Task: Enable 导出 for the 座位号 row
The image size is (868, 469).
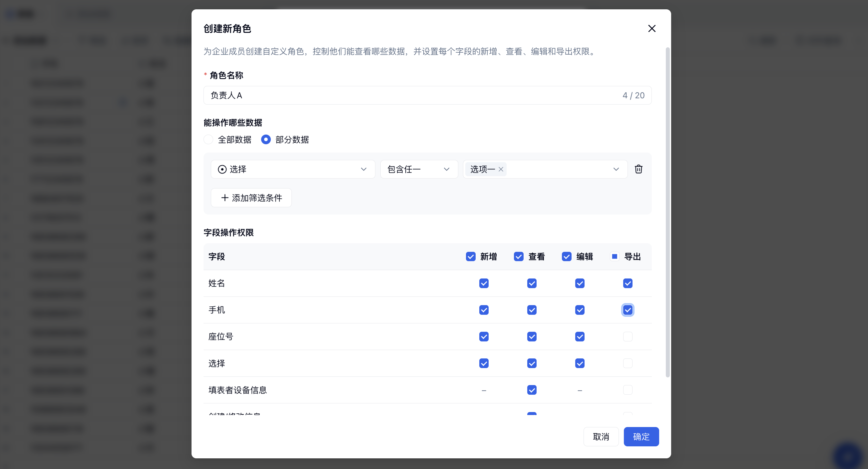Action: click(x=628, y=336)
